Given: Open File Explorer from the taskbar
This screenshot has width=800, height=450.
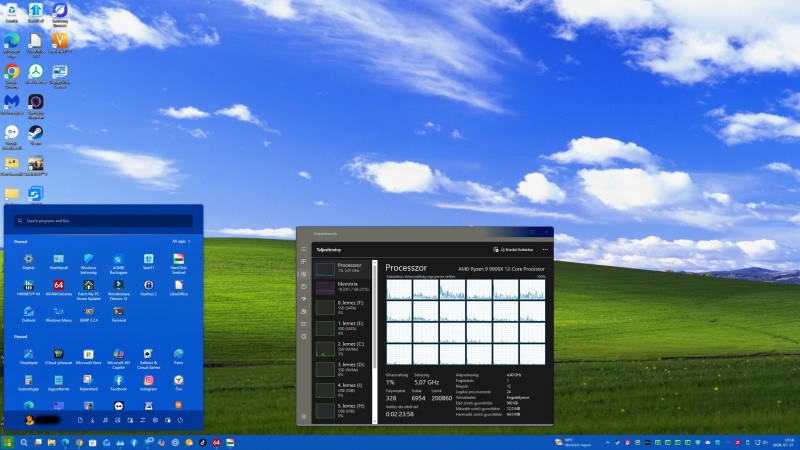Looking at the screenshot, I should [x=52, y=442].
